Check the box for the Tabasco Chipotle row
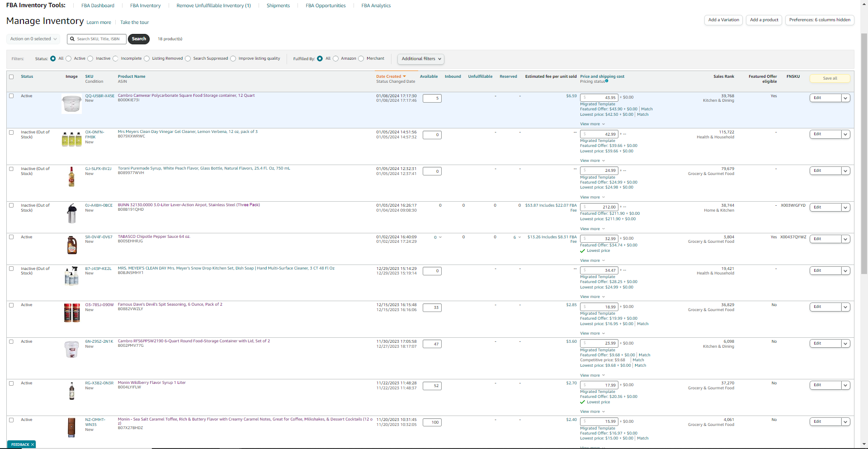Viewport: 868px width, 449px height. [x=11, y=237]
